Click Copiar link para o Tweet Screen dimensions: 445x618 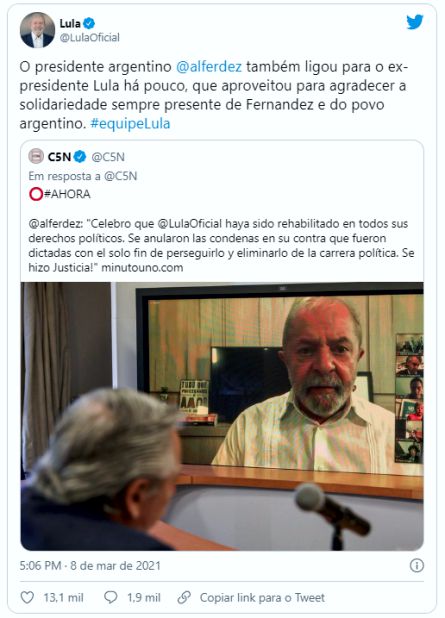(262, 598)
